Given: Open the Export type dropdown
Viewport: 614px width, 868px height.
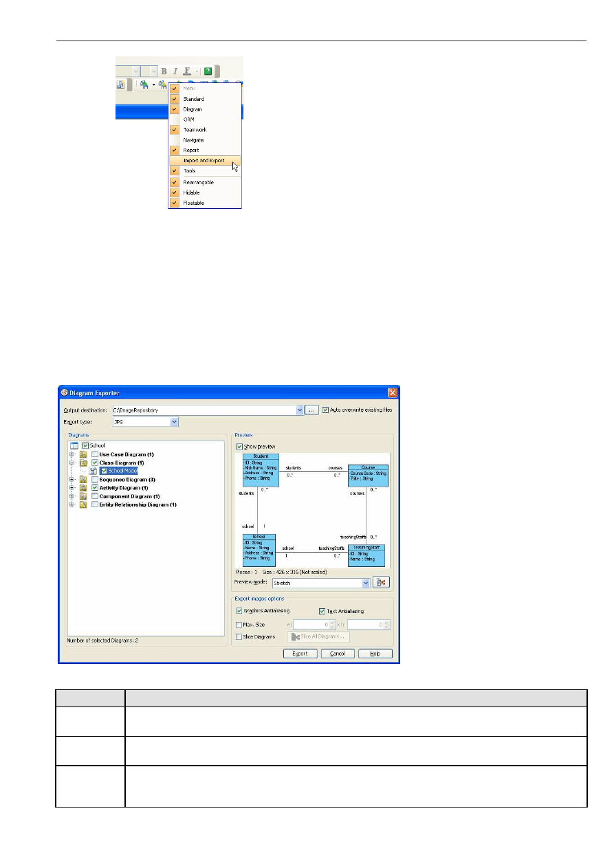Looking at the screenshot, I should click(174, 422).
